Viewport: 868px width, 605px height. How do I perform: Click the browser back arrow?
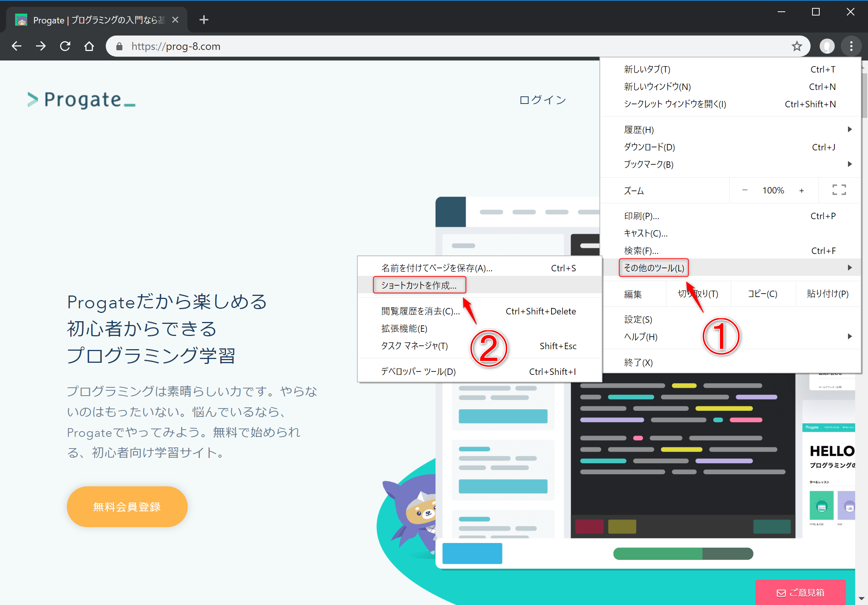click(x=17, y=46)
